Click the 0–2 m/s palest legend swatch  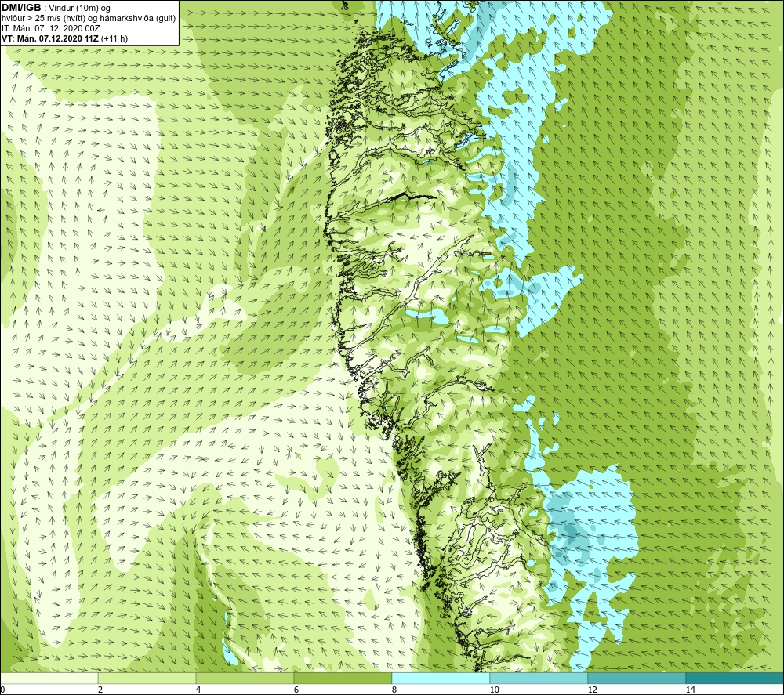click(49, 678)
